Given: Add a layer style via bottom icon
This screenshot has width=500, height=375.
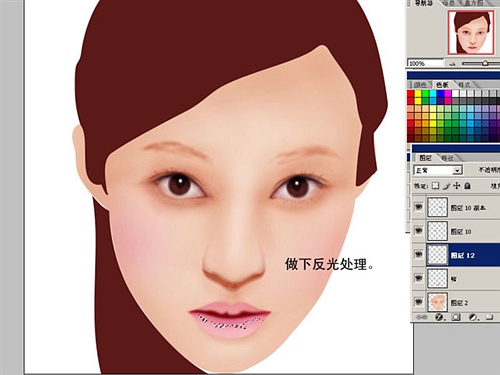Looking at the screenshot, I should coord(439,317).
